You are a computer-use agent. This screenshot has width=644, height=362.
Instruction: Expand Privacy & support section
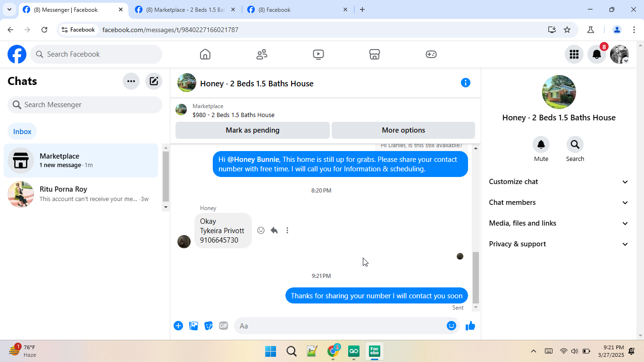click(x=559, y=244)
